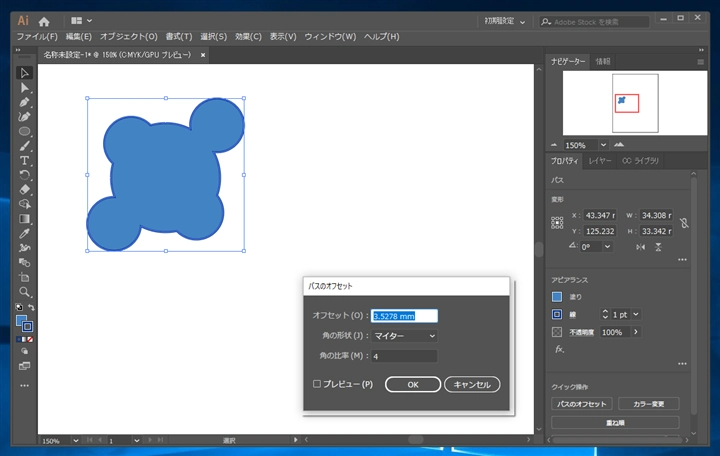
Task: Flip horizontally in Transform section
Action: click(x=641, y=247)
